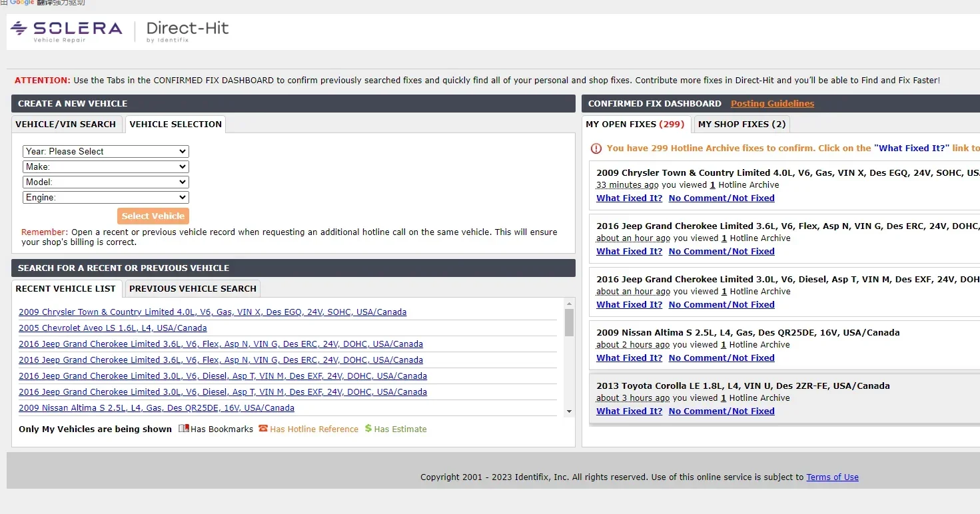Click What Fixed It for Jeep 3.0L Diesel
This screenshot has height=514, width=980.
[x=630, y=304]
